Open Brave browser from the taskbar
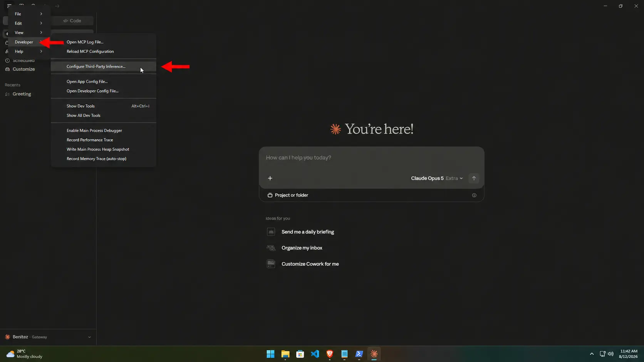The image size is (644, 362). (x=330, y=354)
